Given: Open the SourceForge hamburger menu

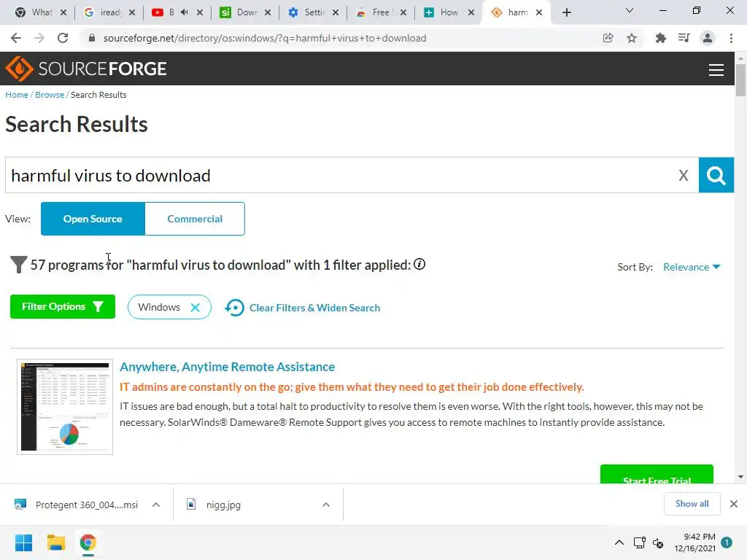Looking at the screenshot, I should [716, 70].
